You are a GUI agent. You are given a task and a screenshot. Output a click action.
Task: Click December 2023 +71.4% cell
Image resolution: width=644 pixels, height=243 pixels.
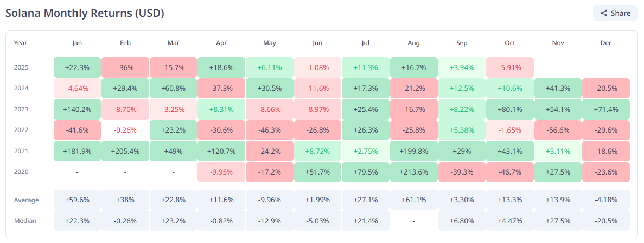[606, 109]
